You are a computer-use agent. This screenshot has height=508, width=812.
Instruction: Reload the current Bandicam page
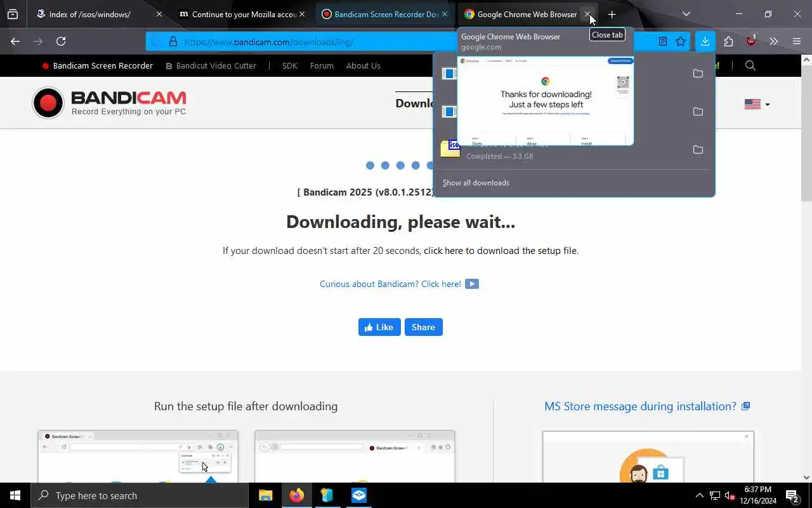click(x=61, y=41)
